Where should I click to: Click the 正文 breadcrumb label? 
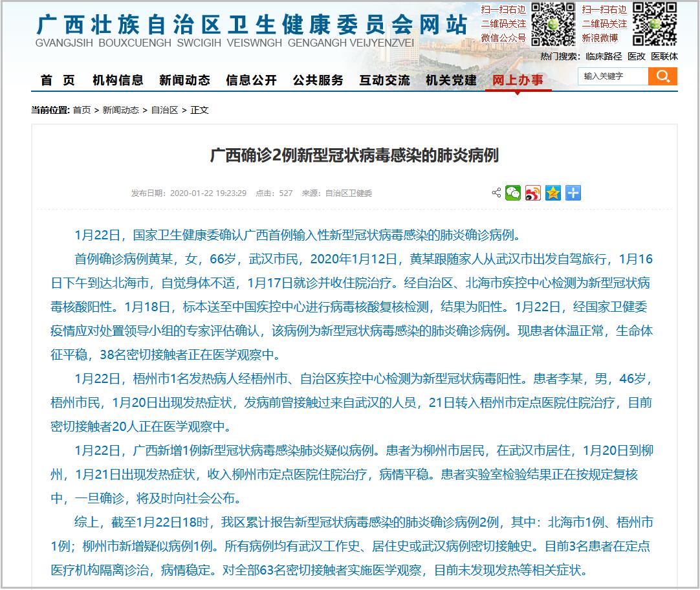[x=199, y=110]
